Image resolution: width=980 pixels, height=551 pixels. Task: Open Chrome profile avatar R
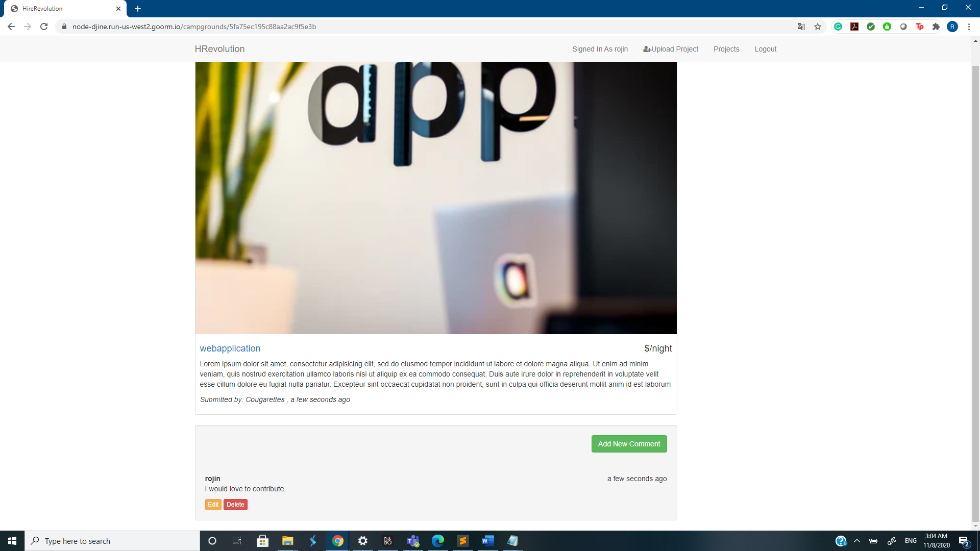[952, 27]
